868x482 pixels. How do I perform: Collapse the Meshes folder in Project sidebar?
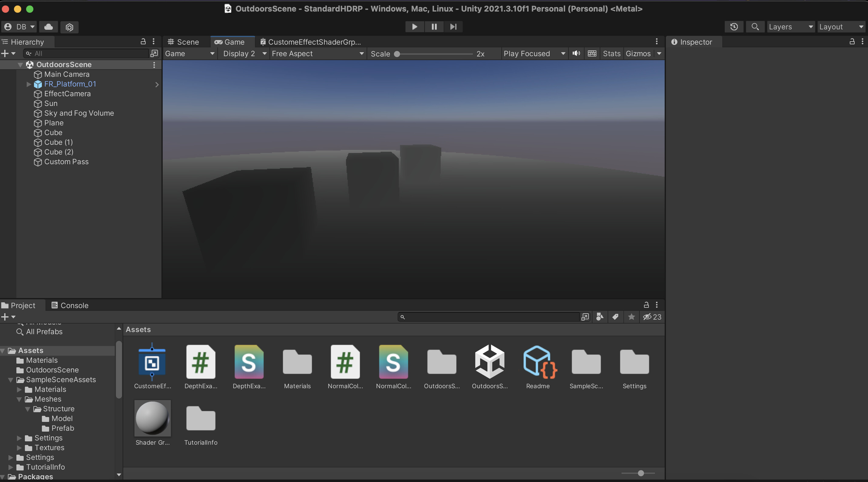pos(19,399)
